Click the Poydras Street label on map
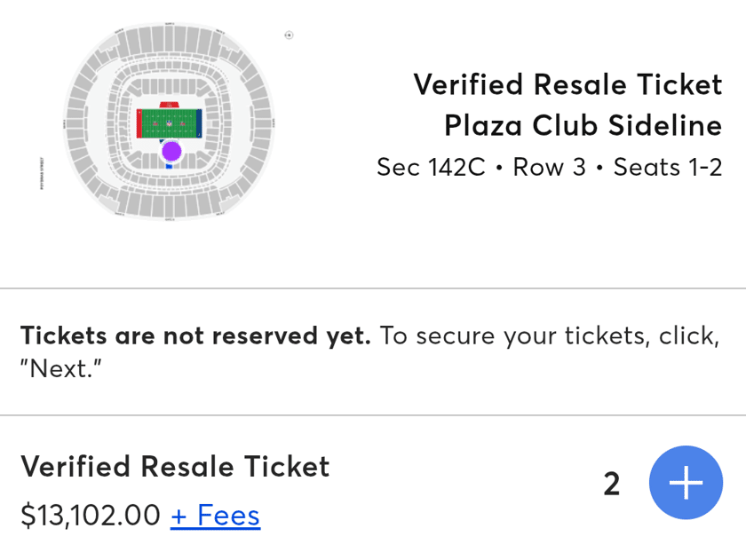The image size is (746, 560). click(x=42, y=173)
